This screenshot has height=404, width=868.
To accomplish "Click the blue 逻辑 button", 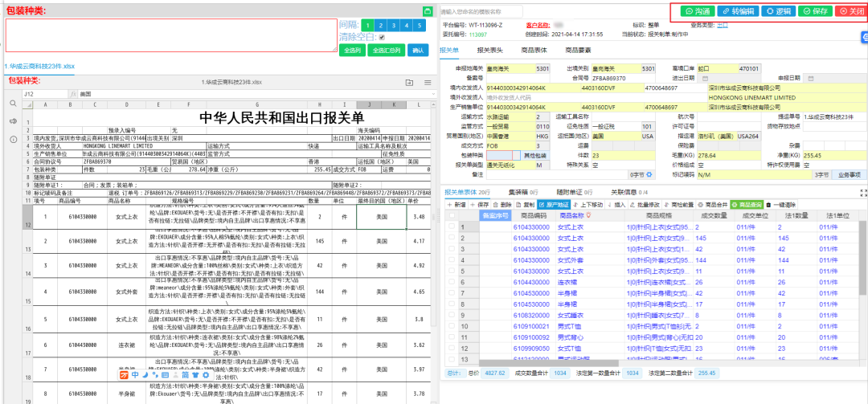I will pos(778,11).
